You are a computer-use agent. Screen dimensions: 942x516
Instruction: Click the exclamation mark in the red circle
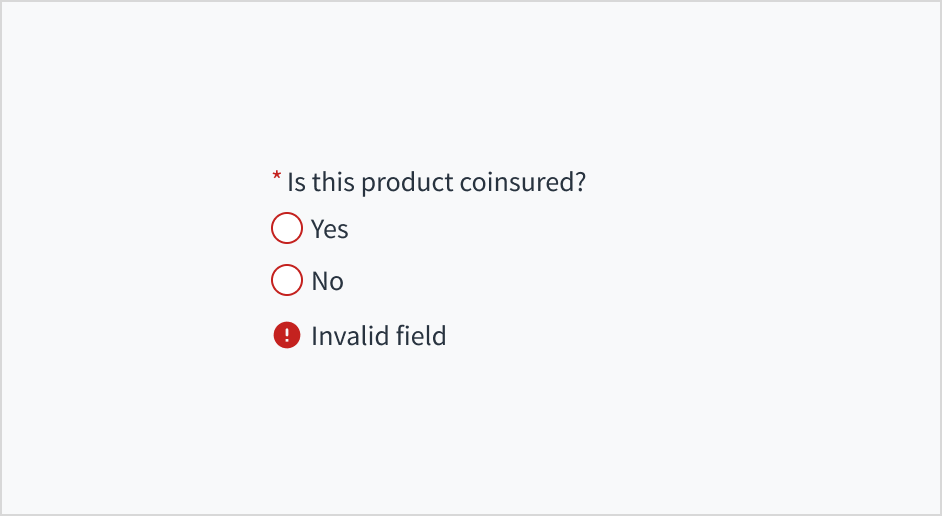287,336
